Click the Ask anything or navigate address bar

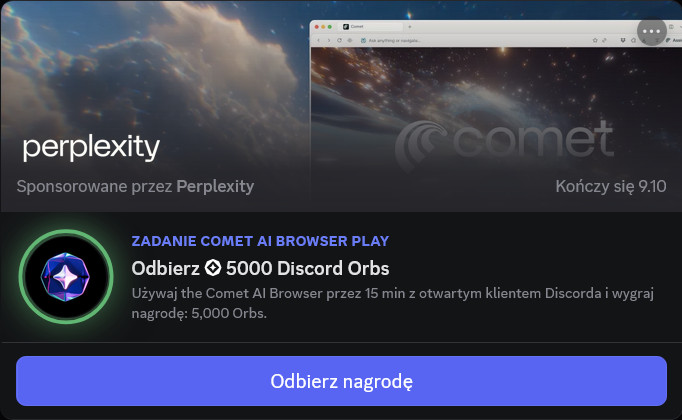tap(472, 40)
